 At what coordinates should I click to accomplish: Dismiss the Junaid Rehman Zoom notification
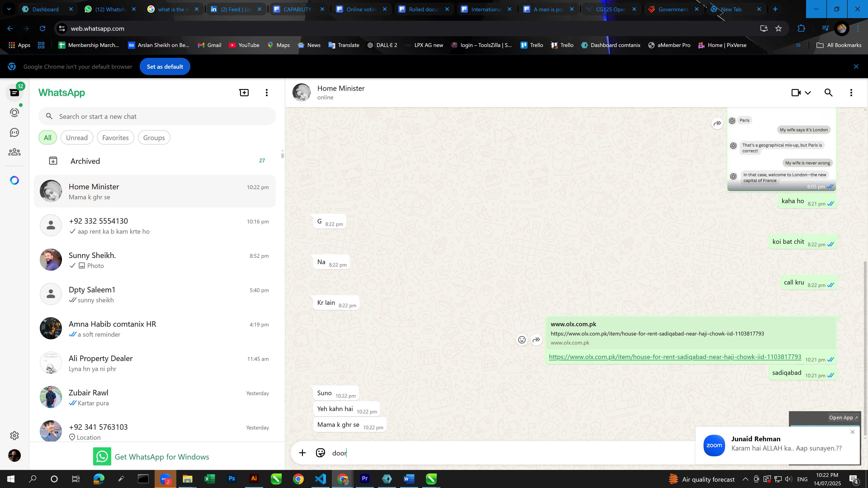pos(852,432)
